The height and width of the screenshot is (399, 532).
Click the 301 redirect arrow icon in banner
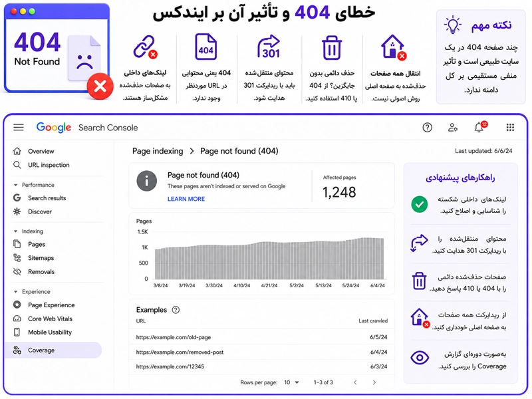coord(269,47)
